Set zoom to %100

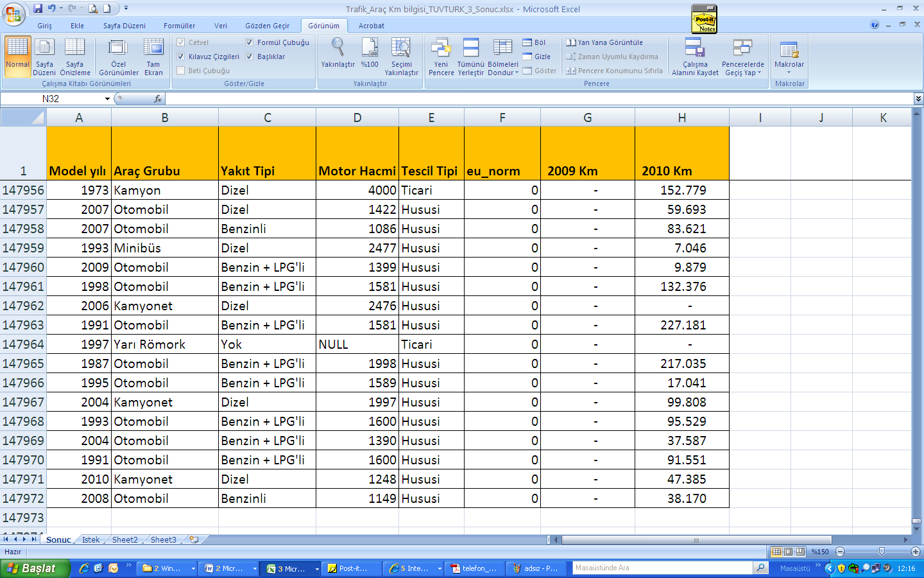click(370, 53)
